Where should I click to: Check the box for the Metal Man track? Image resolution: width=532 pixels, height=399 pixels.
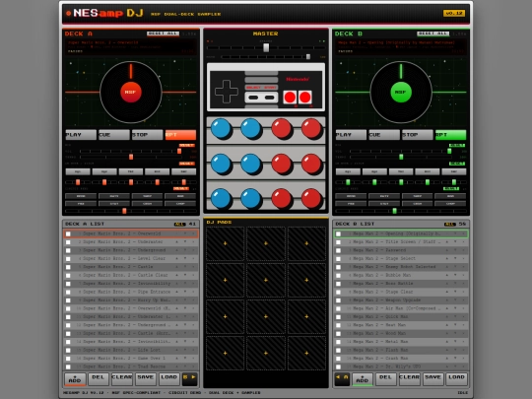[338, 342]
